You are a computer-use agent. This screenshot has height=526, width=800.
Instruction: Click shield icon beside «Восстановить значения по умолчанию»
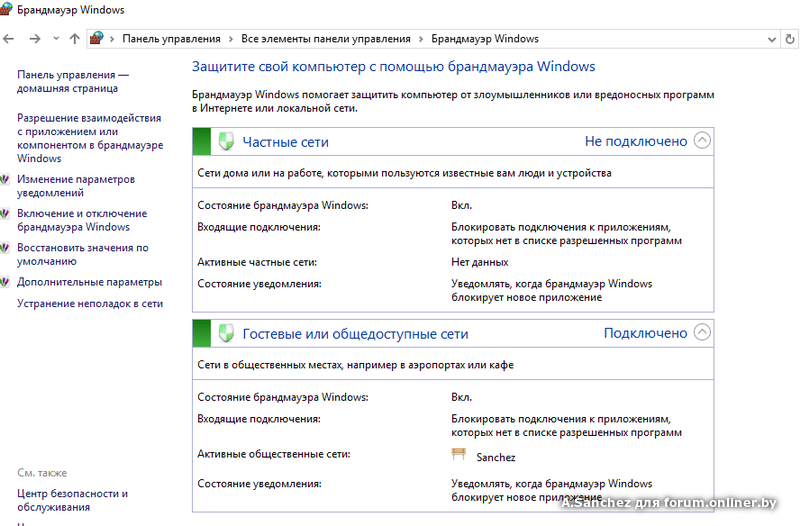coord(5,248)
